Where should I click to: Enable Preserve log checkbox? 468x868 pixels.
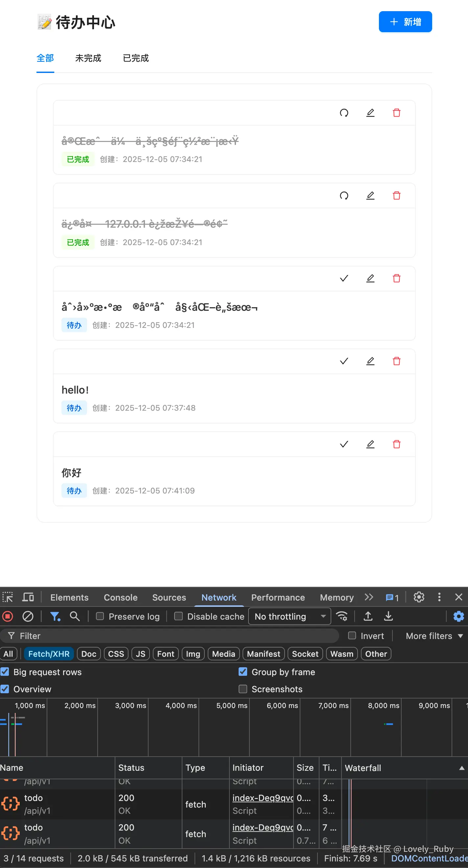100,616
